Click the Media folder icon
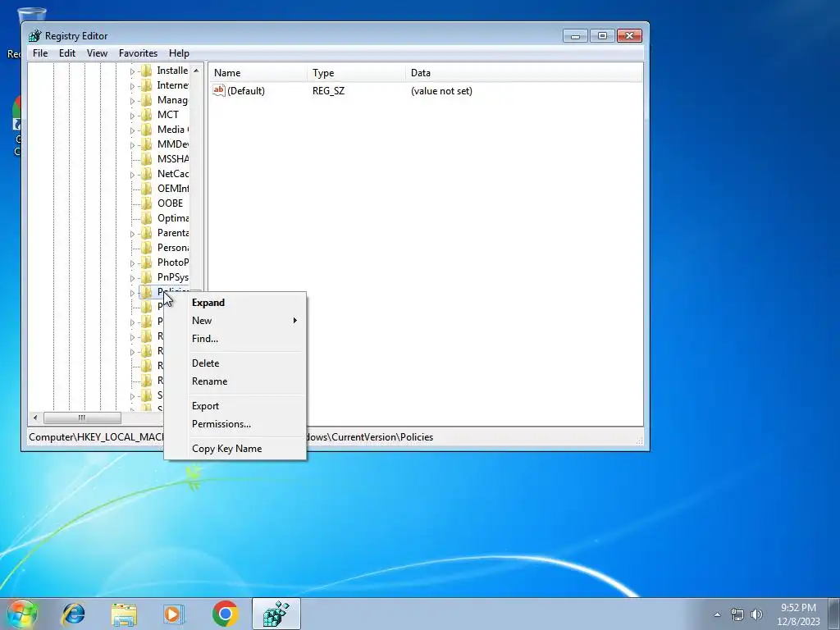 [146, 130]
